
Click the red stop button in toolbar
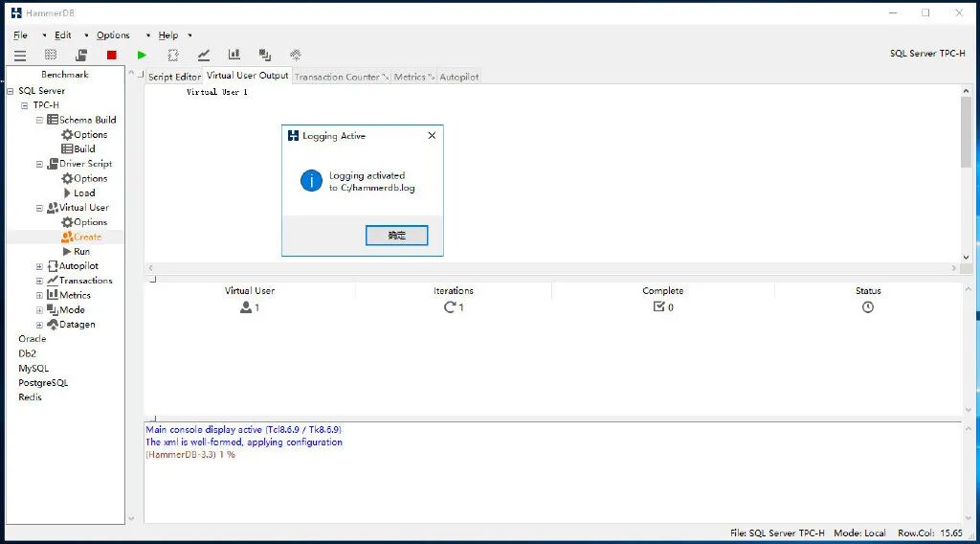click(111, 55)
